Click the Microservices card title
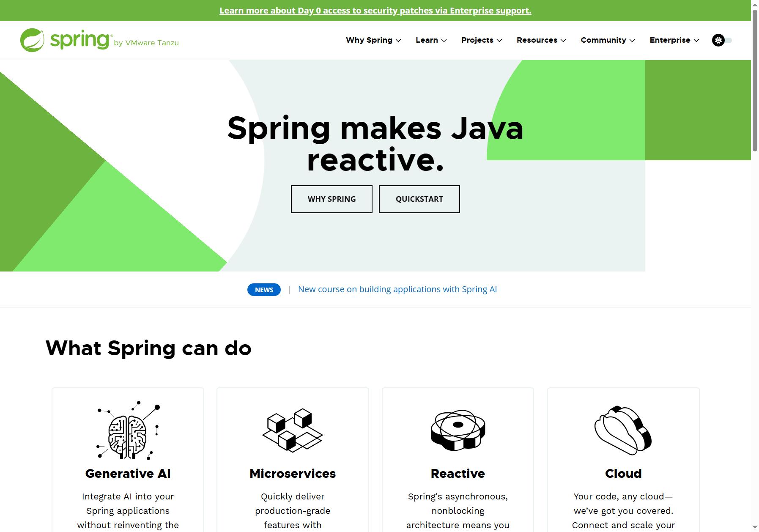The height and width of the screenshot is (532, 759). (293, 474)
